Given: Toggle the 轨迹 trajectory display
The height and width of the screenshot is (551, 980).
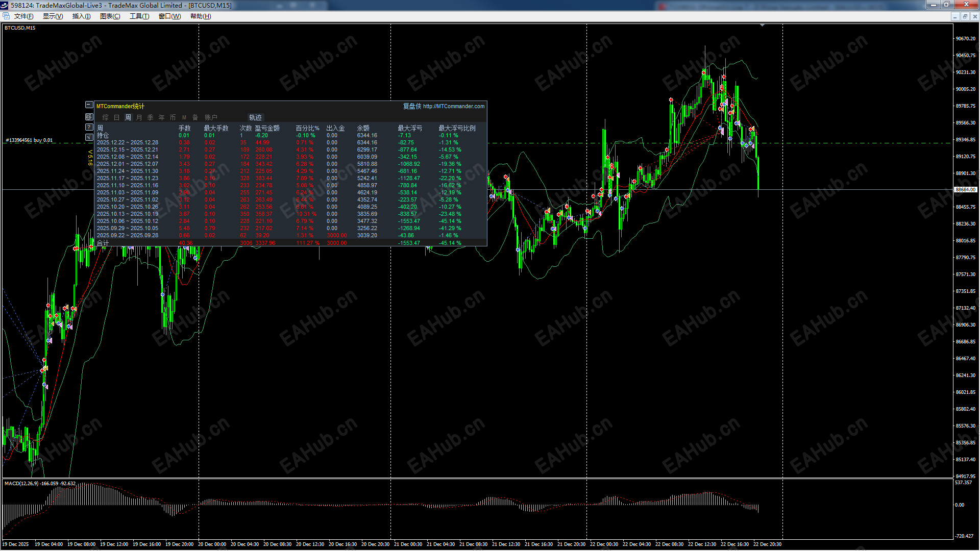Looking at the screenshot, I should [256, 117].
